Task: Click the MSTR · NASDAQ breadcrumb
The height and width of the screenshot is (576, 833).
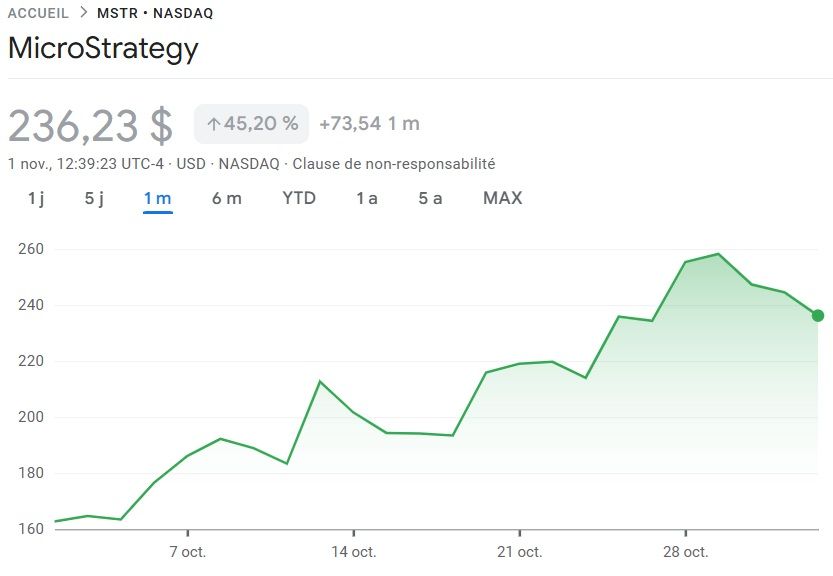Action: point(155,14)
